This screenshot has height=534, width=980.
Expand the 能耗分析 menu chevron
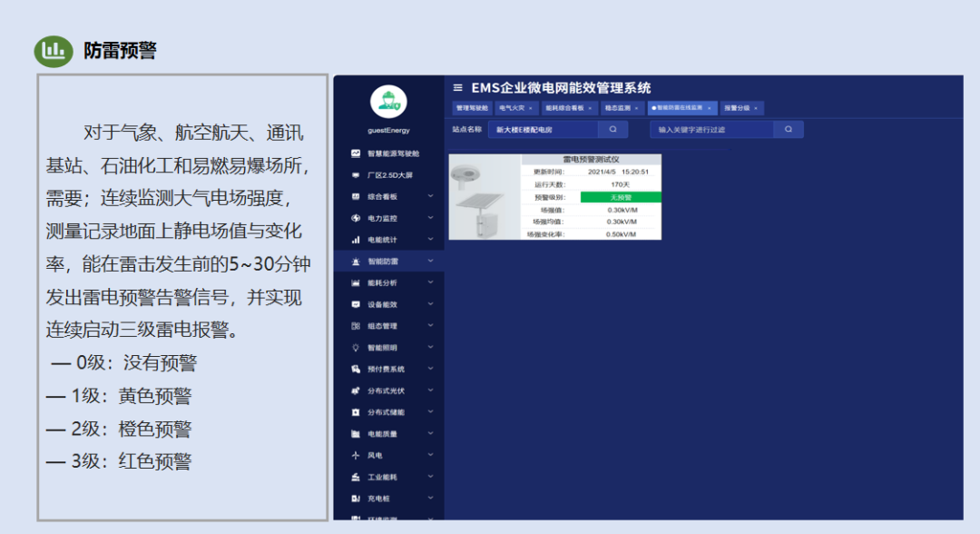click(431, 282)
